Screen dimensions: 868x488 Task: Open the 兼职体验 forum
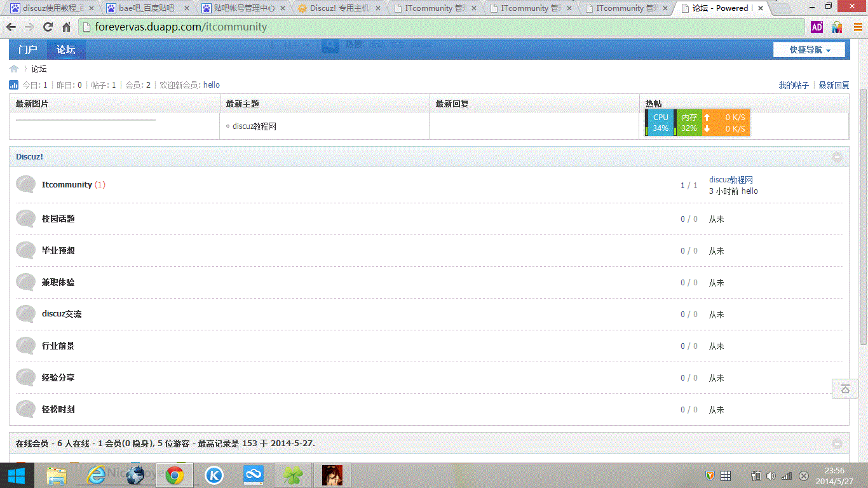point(58,282)
